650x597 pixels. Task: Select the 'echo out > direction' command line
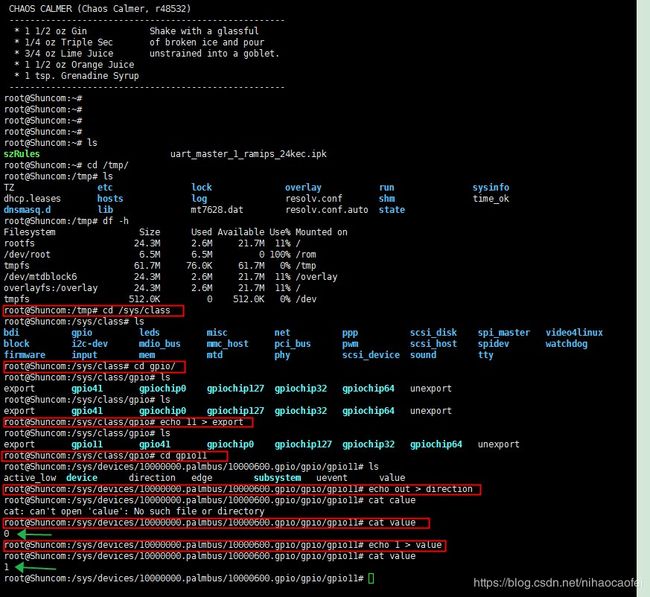click(x=242, y=490)
